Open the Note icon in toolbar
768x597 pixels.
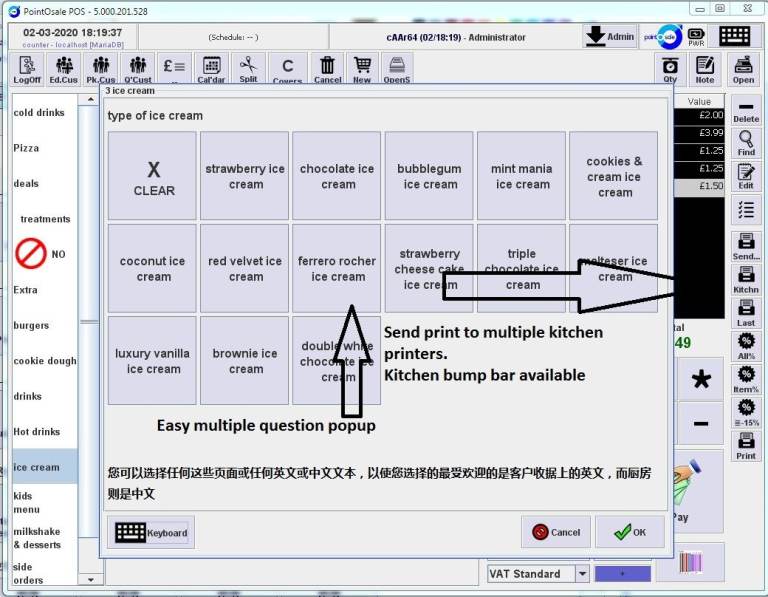[x=705, y=69]
